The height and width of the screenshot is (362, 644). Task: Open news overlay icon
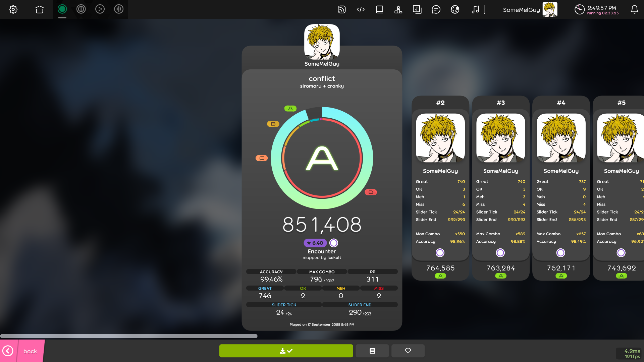coord(342,9)
